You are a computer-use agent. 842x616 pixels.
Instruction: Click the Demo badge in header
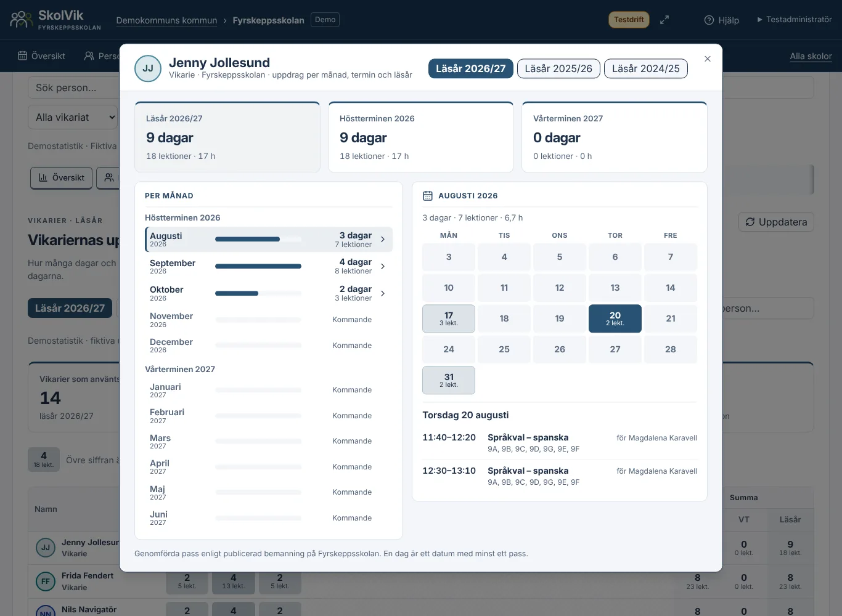point(325,20)
